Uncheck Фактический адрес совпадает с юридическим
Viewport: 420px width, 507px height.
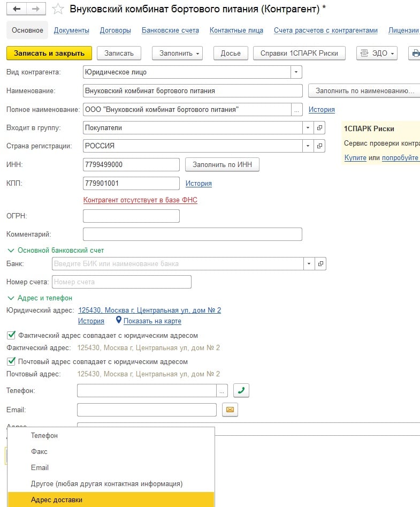(x=11, y=335)
